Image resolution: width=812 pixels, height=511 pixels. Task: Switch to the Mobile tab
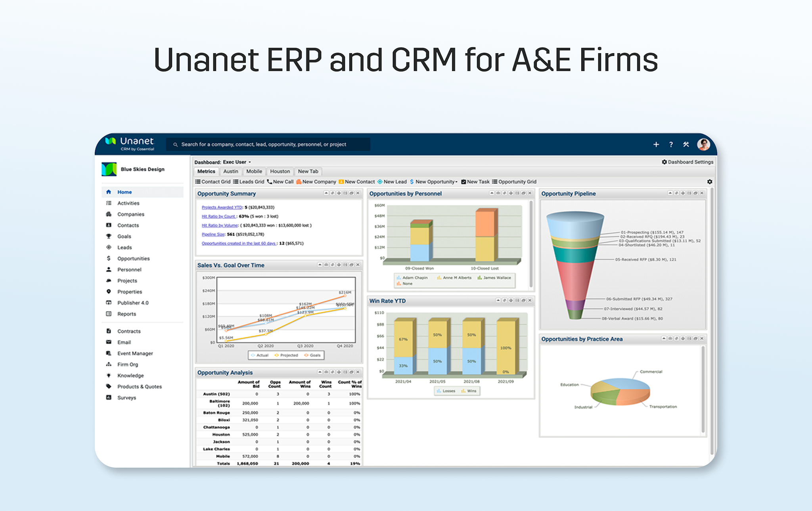254,171
